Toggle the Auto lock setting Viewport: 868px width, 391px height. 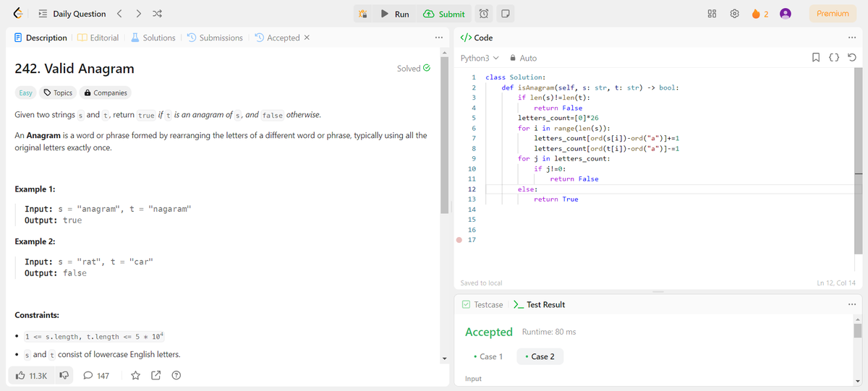coord(524,58)
